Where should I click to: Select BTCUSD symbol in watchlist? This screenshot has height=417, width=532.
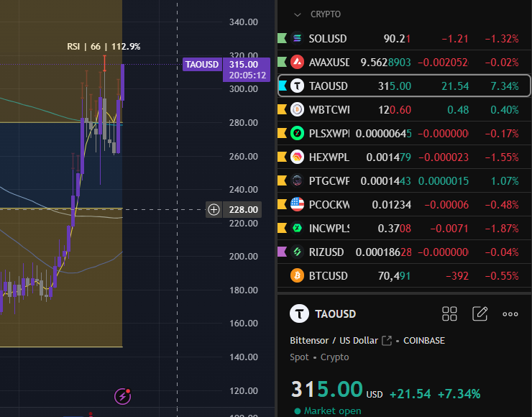pos(328,276)
